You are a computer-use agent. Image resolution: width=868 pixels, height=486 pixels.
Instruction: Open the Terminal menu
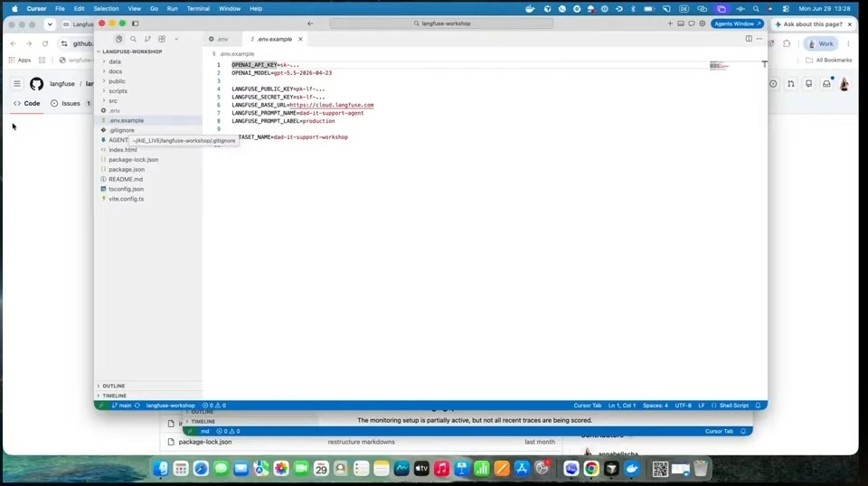[x=198, y=9]
